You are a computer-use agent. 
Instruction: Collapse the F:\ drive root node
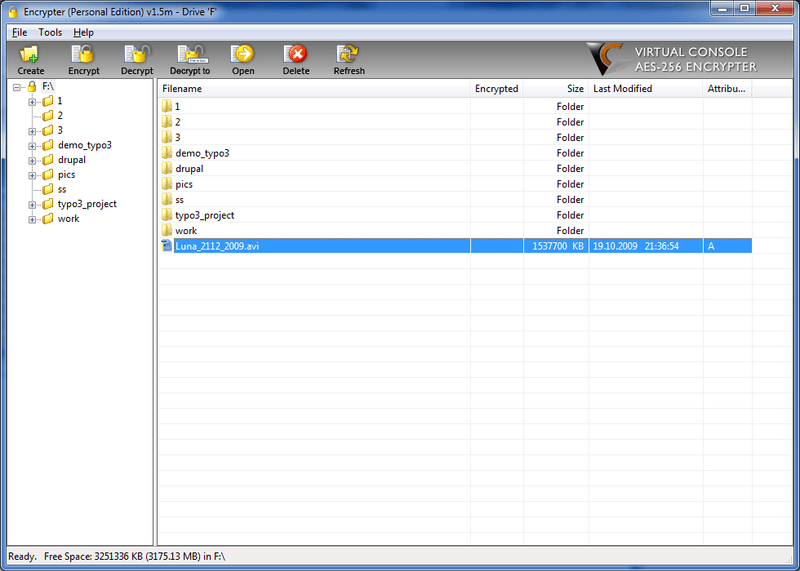point(17,87)
